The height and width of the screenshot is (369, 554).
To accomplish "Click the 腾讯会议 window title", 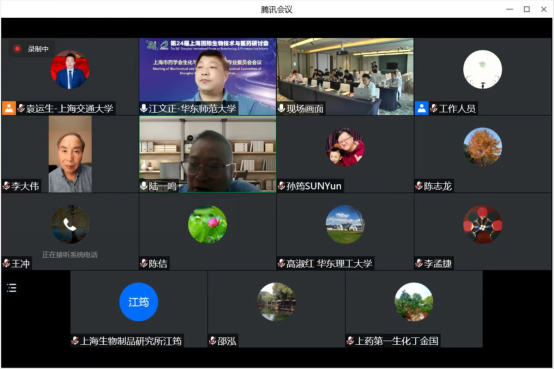I will tap(277, 10).
